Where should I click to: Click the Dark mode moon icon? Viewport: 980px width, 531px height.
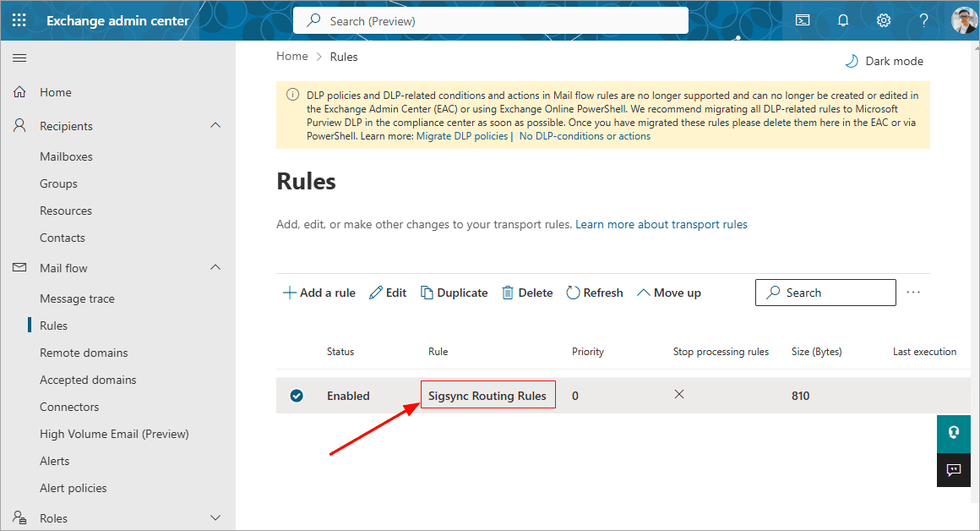(852, 61)
